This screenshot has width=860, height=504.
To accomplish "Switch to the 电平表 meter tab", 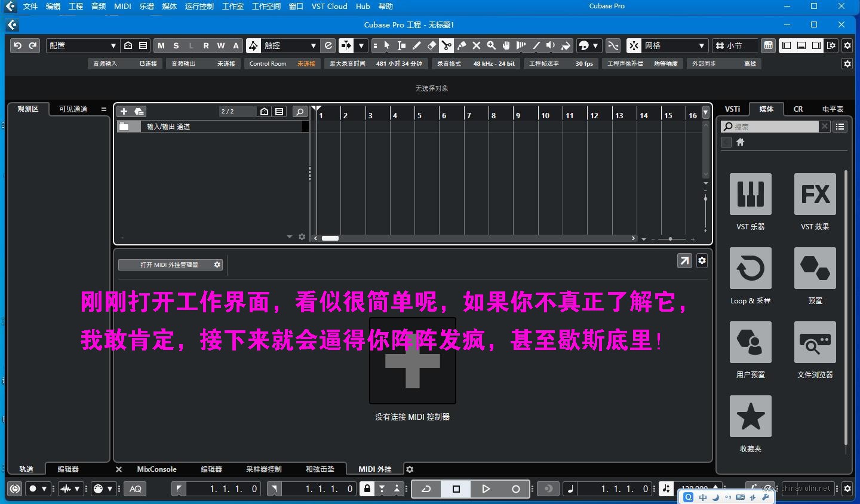I will pyautogui.click(x=833, y=109).
